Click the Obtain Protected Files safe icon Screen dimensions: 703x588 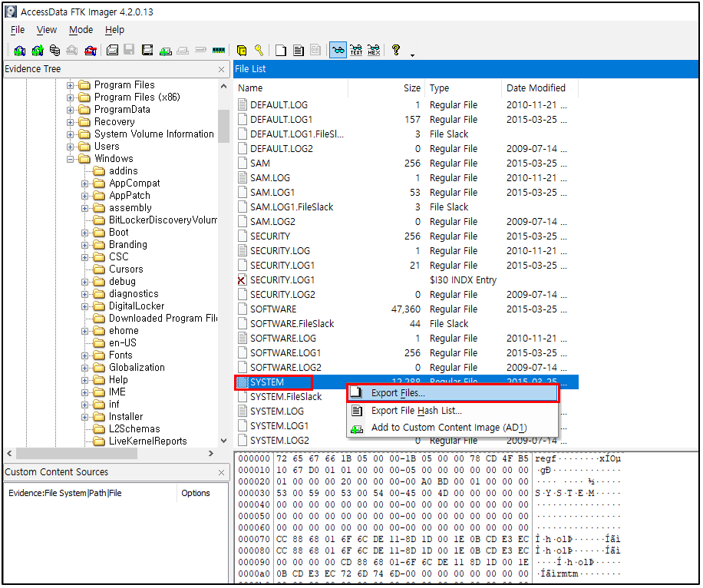241,50
